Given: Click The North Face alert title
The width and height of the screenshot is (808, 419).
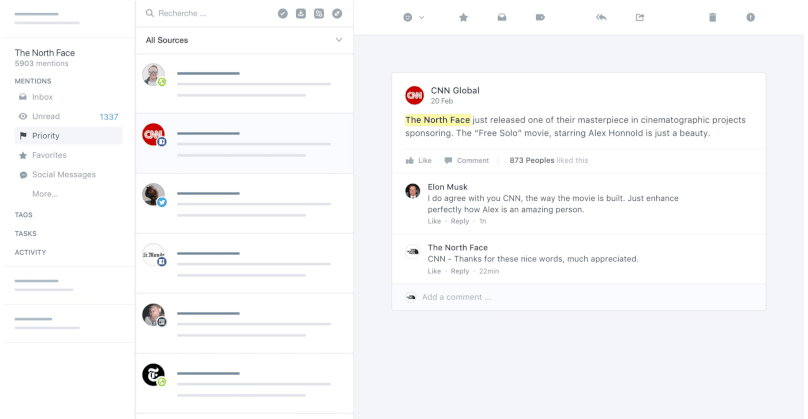Looking at the screenshot, I should tap(45, 53).
